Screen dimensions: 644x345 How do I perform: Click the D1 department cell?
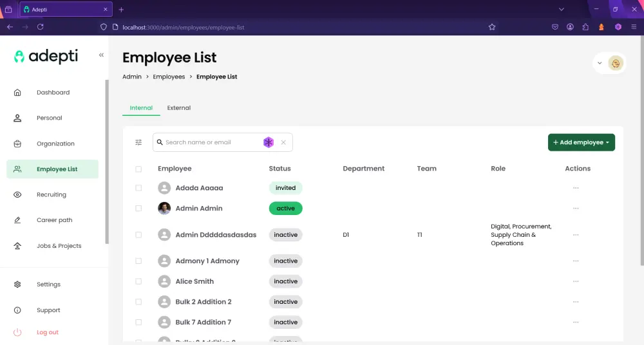click(346, 234)
